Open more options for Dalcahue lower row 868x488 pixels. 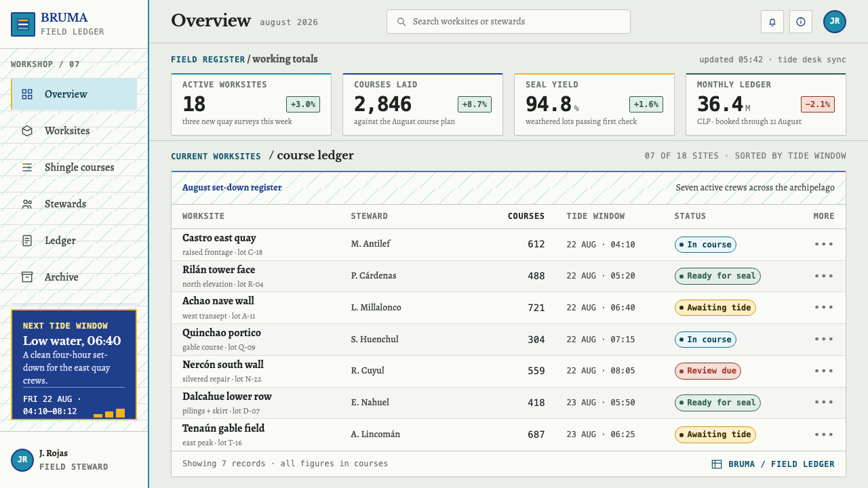[x=824, y=402]
